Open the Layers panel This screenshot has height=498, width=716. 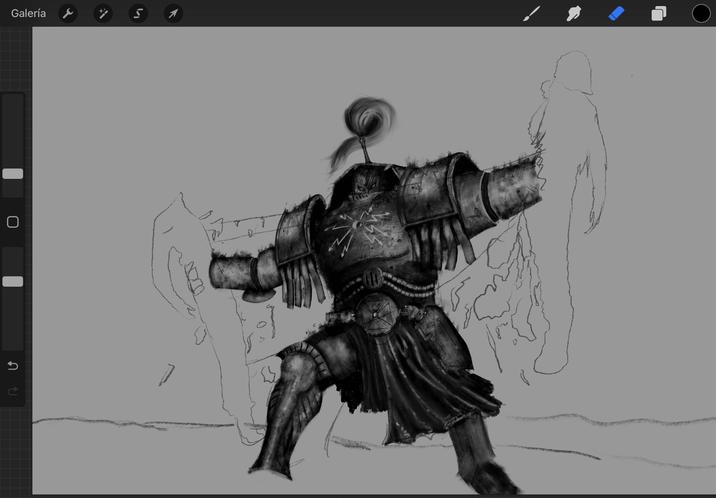[659, 13]
